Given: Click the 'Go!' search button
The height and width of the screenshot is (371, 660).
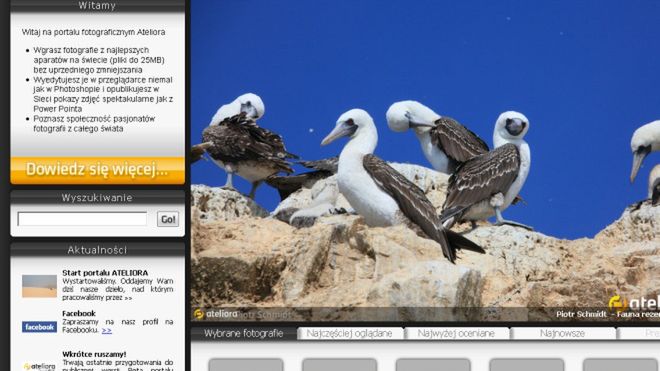Looking at the screenshot, I should (168, 219).
